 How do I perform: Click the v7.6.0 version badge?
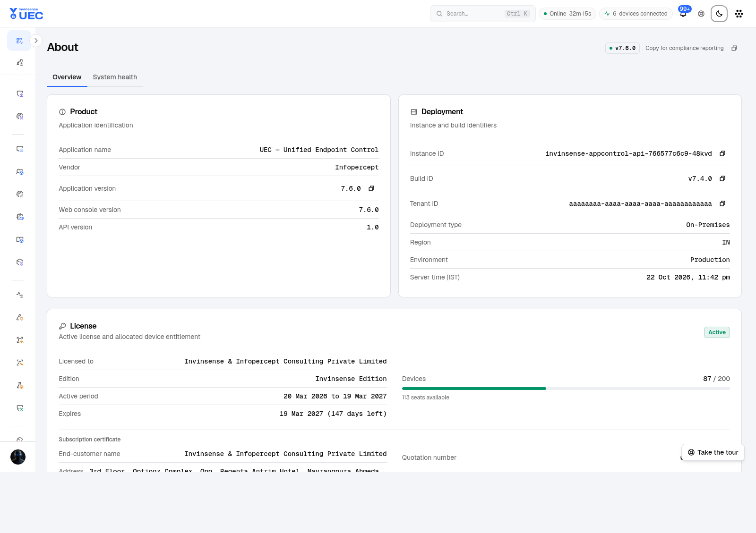pos(622,48)
